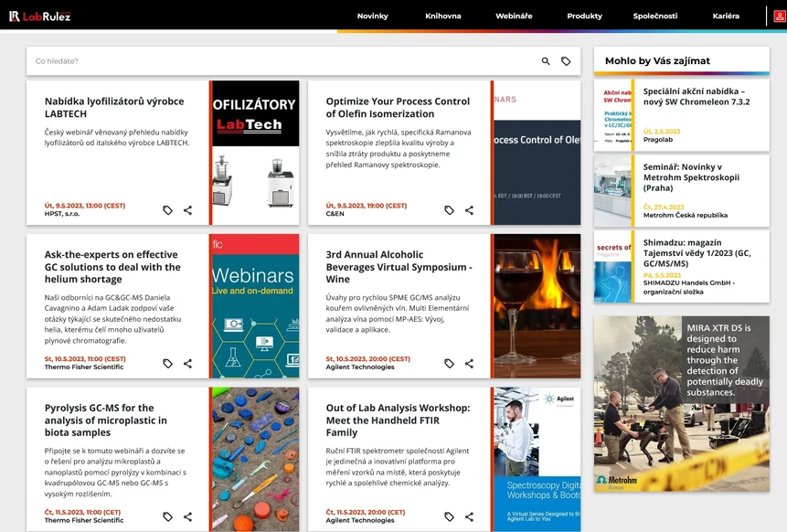The image size is (787, 532).
Task: Bookmark the Olefin Isomerization webinar with tag icon
Action: (449, 210)
